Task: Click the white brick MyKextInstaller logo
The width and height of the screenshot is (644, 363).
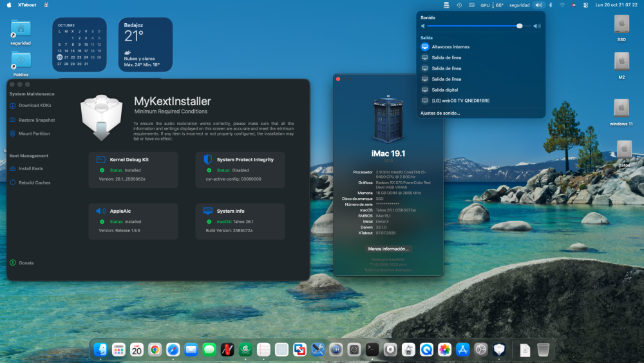Action: point(102,118)
